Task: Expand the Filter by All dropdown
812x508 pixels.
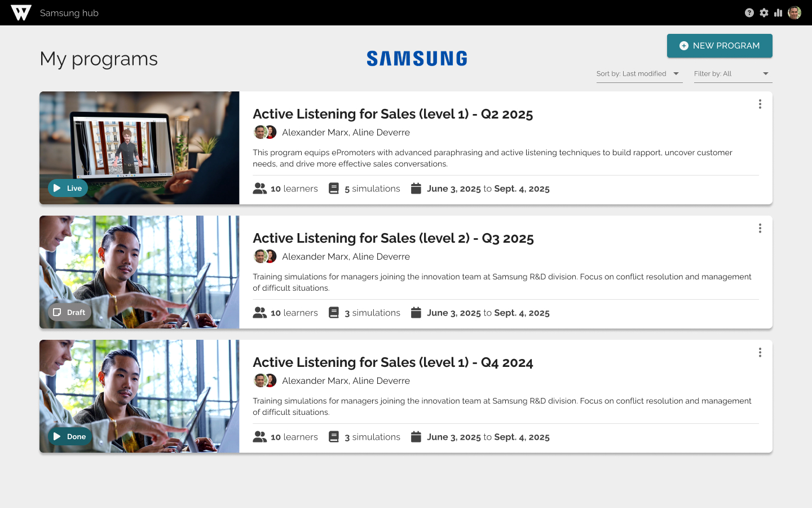Action: click(x=733, y=74)
